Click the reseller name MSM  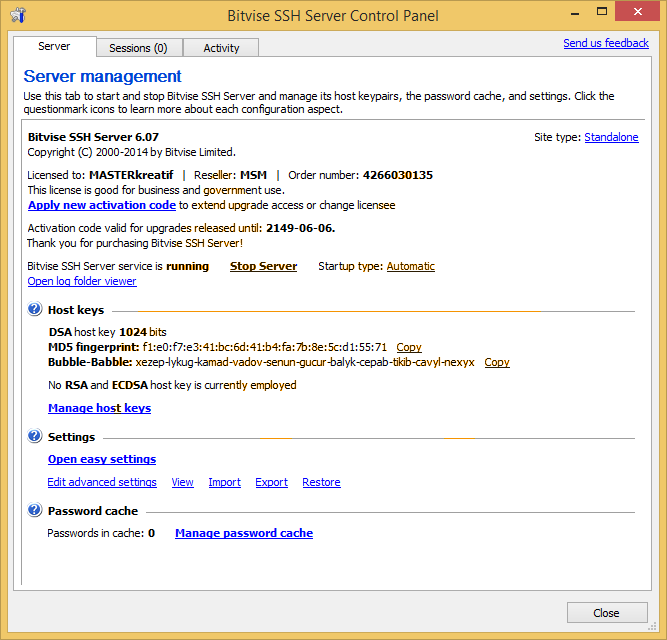point(254,175)
